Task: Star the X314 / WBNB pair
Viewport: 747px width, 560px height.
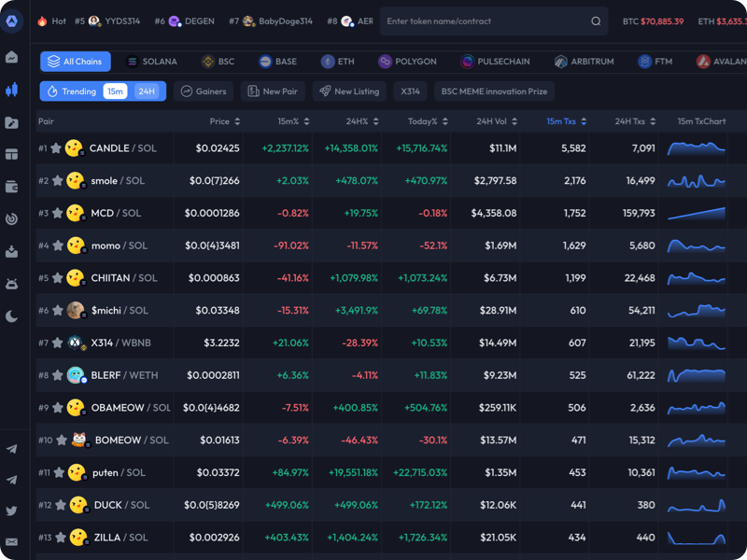Action: [57, 343]
